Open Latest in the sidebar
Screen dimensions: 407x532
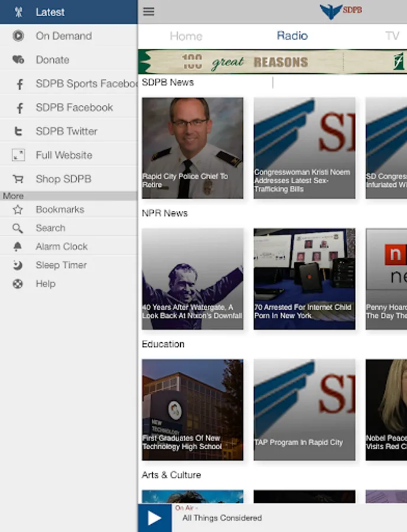[x=69, y=12]
